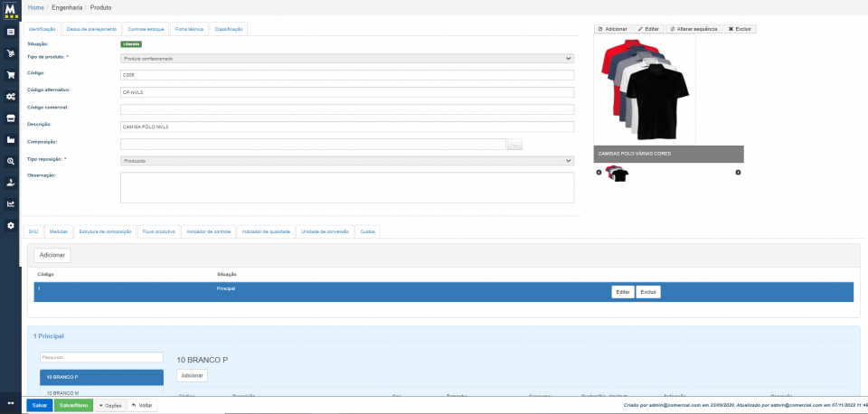Show next image with right carousel arrow
Viewport: 868px width, 414px height.
tap(738, 172)
